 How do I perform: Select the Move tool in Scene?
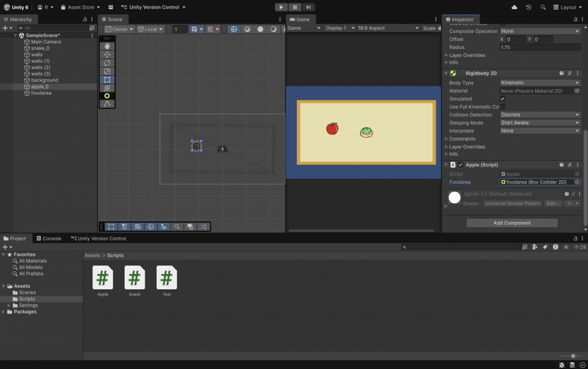[x=107, y=55]
